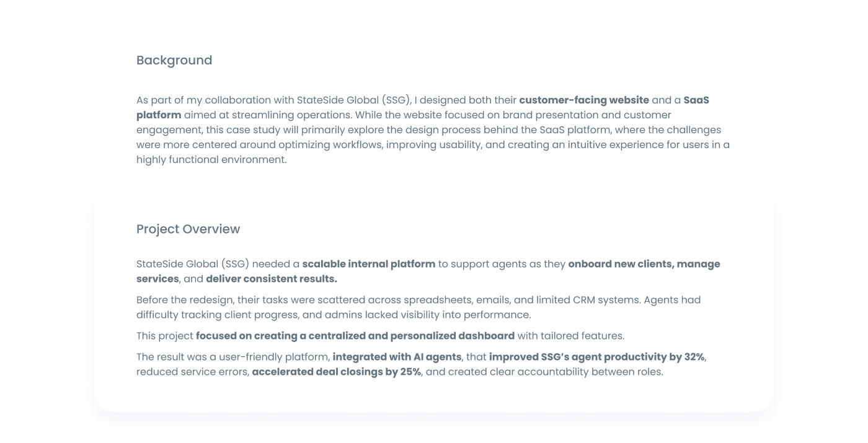The image size is (868, 443).
Task: Select the bold "SaaS" word in Background
Action: [x=696, y=100]
